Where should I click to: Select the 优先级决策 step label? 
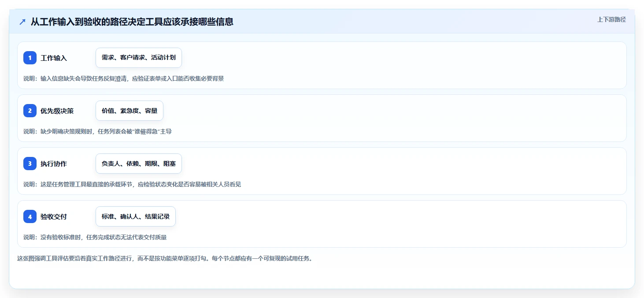point(57,111)
